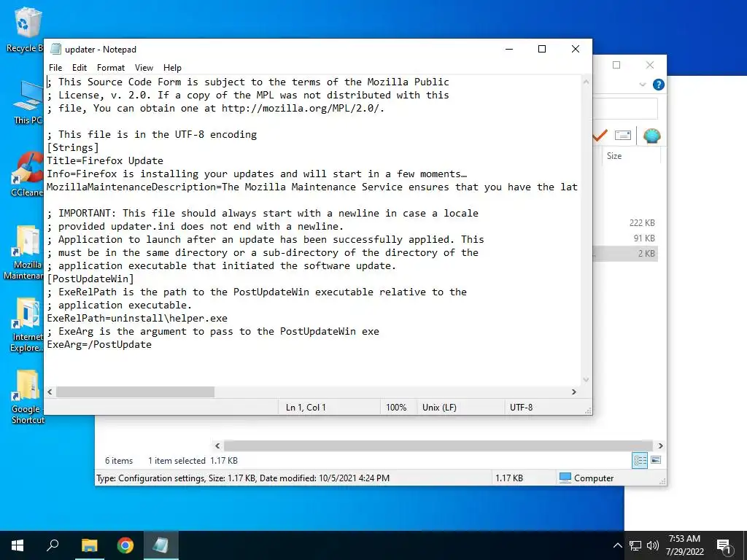Click the UTF-8 encoding status entry
747x560 pixels.
click(x=521, y=407)
